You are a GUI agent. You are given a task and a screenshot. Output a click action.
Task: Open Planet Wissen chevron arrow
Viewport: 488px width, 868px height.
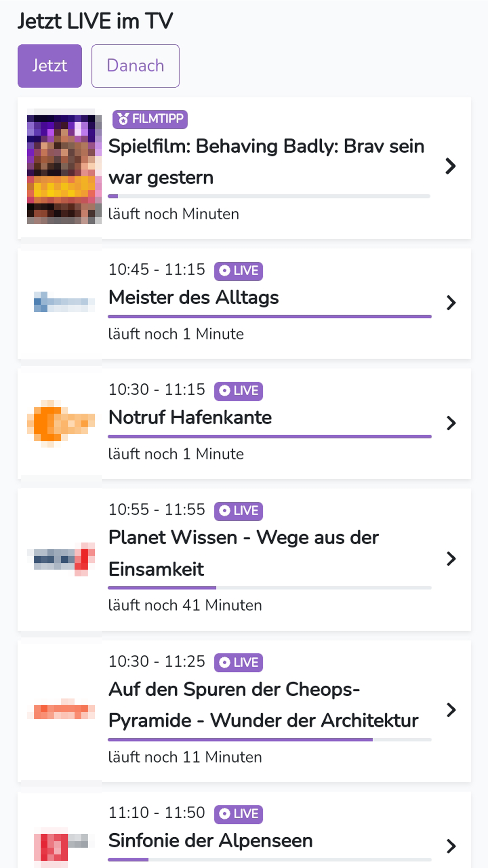click(x=450, y=559)
